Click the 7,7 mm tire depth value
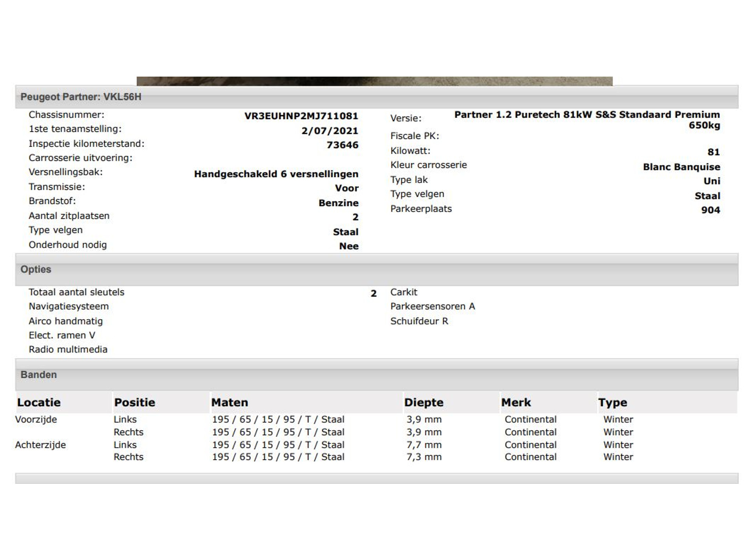This screenshot has height=560, width=747. click(424, 444)
